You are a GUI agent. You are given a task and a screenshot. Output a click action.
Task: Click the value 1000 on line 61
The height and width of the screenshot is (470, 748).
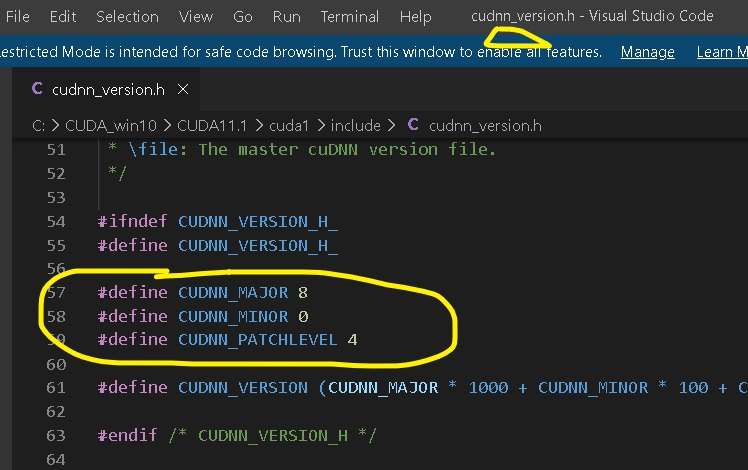(x=488, y=388)
